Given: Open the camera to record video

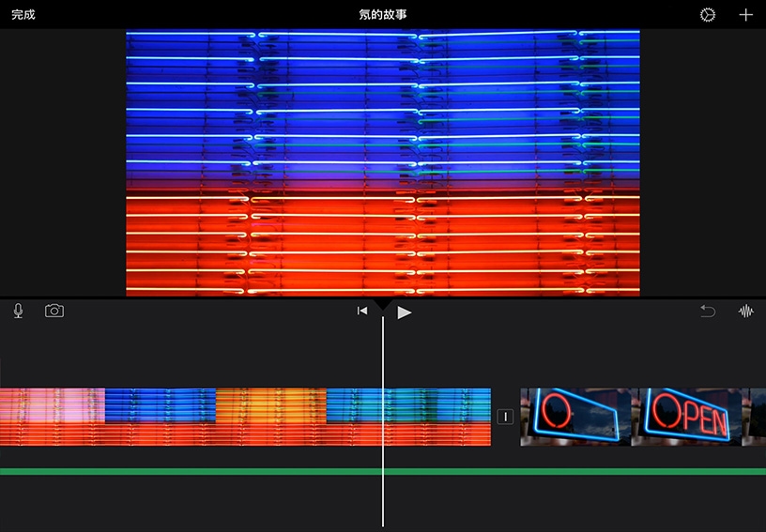Looking at the screenshot, I should click(54, 312).
